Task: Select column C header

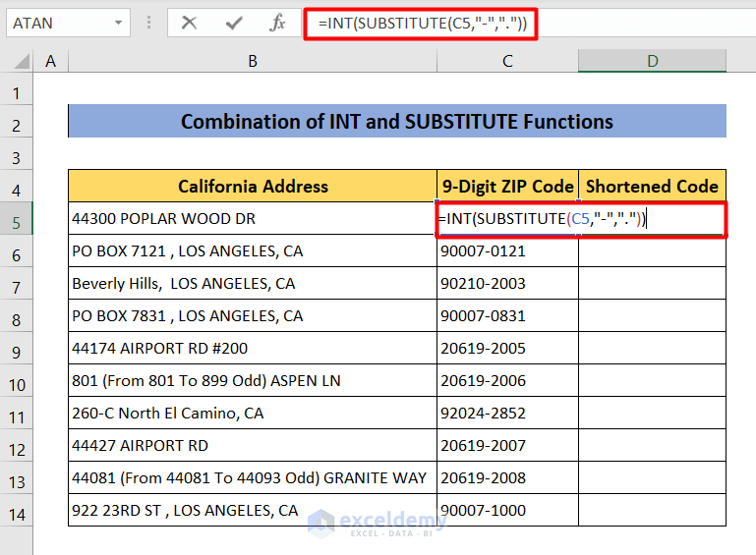Action: (x=507, y=61)
